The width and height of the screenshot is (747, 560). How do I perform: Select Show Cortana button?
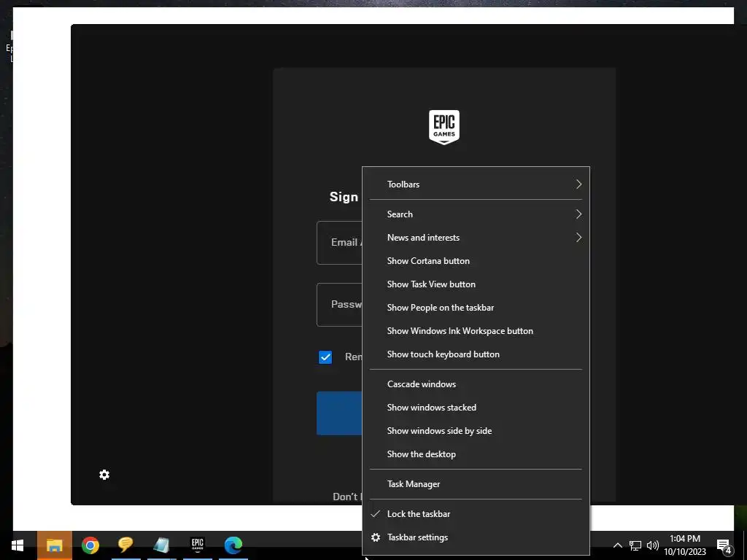tap(476, 261)
